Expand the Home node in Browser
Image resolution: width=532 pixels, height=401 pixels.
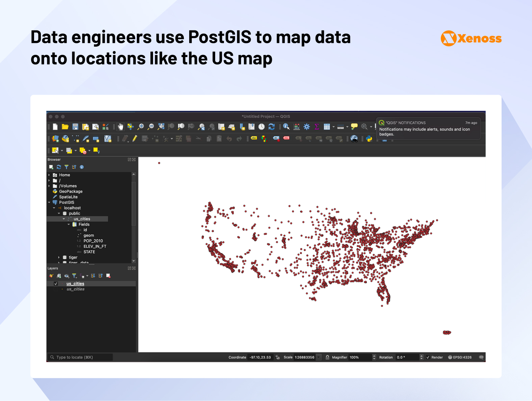click(x=49, y=175)
